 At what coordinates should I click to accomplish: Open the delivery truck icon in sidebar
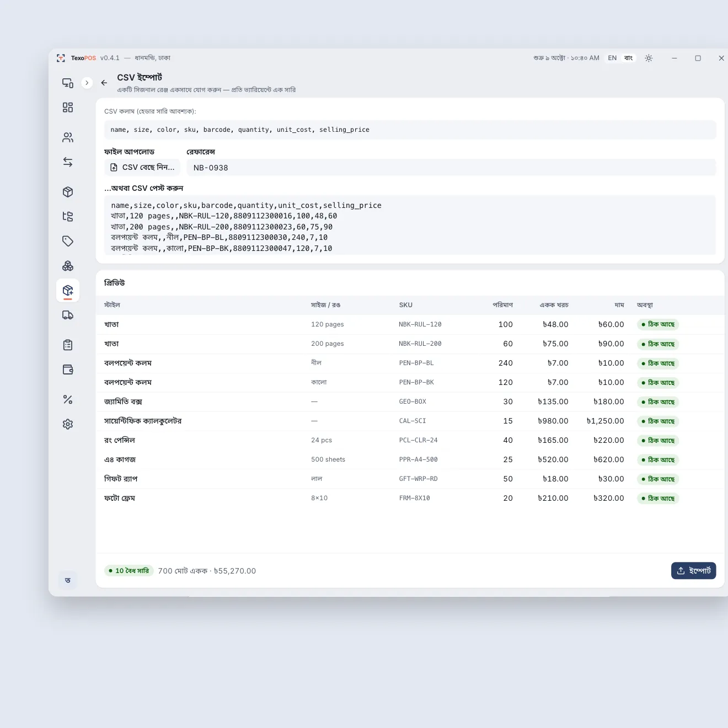click(68, 315)
